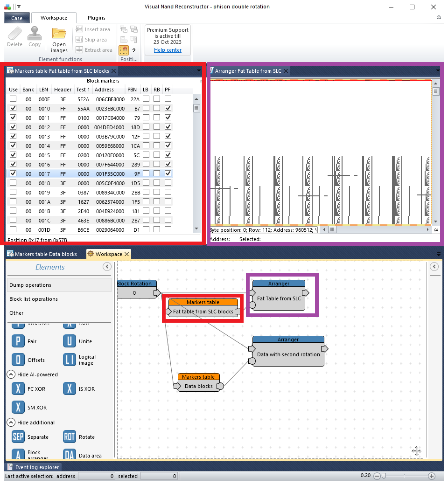Open the Event log explorer tab
The height and width of the screenshot is (485, 448).
[33, 467]
